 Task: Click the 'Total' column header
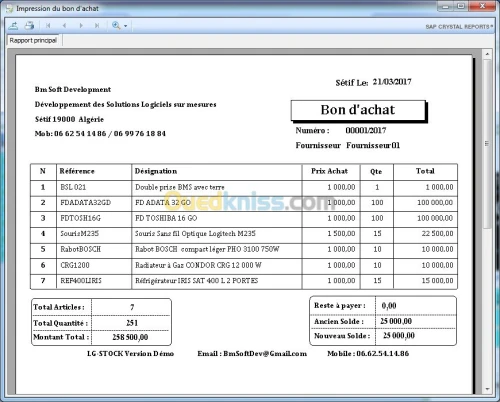point(425,171)
